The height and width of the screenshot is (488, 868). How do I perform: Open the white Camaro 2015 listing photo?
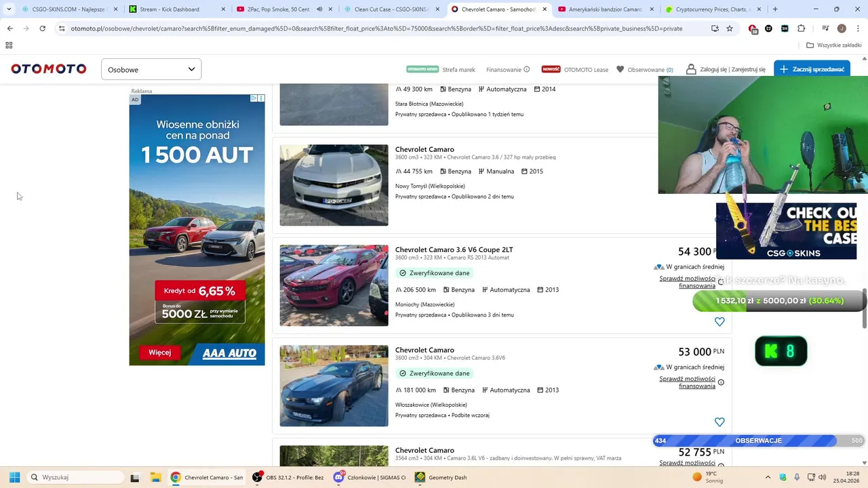334,185
